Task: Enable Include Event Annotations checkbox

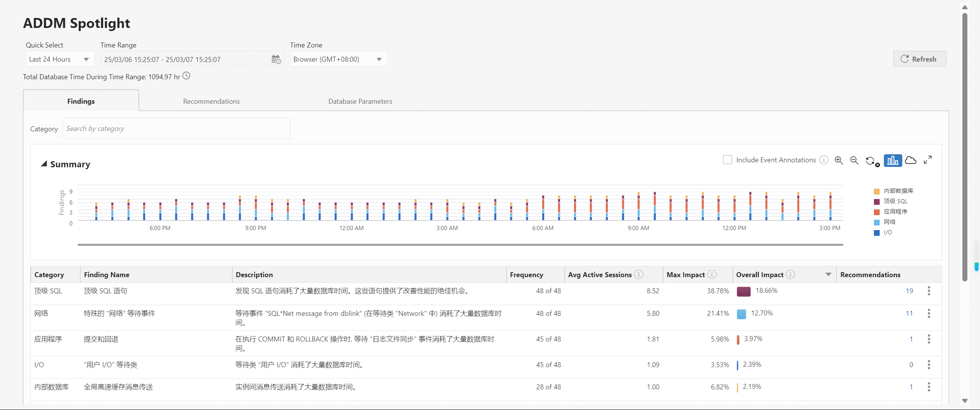Action: [727, 160]
